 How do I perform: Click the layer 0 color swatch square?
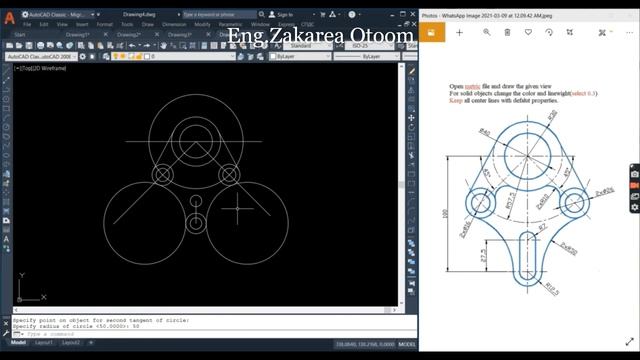[x=147, y=56]
